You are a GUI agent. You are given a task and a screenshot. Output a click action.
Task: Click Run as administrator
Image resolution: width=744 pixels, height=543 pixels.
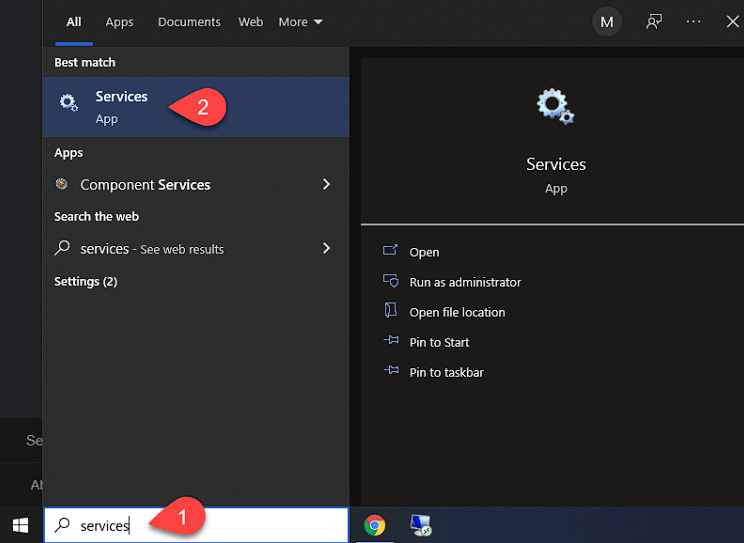click(465, 282)
